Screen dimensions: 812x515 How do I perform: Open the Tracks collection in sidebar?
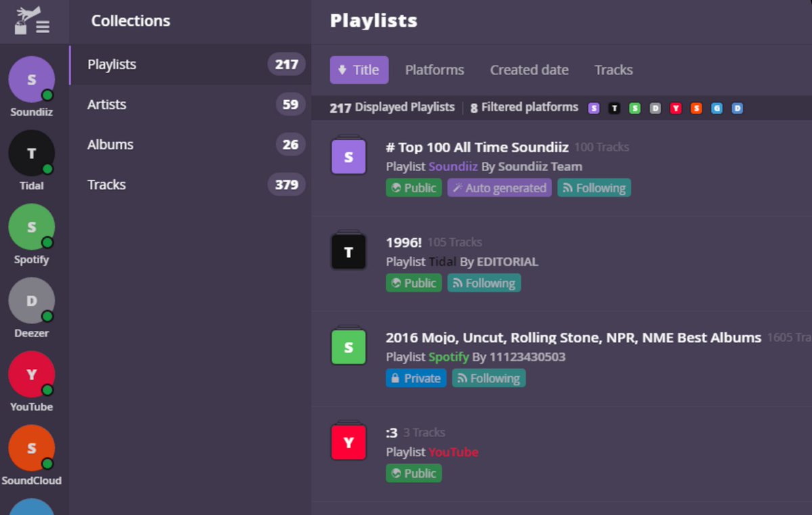190,185
